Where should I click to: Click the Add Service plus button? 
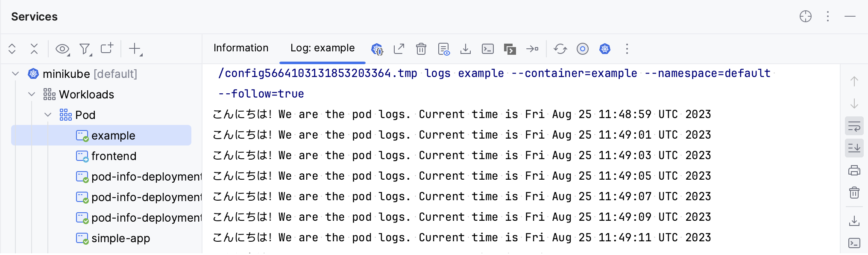pos(135,49)
